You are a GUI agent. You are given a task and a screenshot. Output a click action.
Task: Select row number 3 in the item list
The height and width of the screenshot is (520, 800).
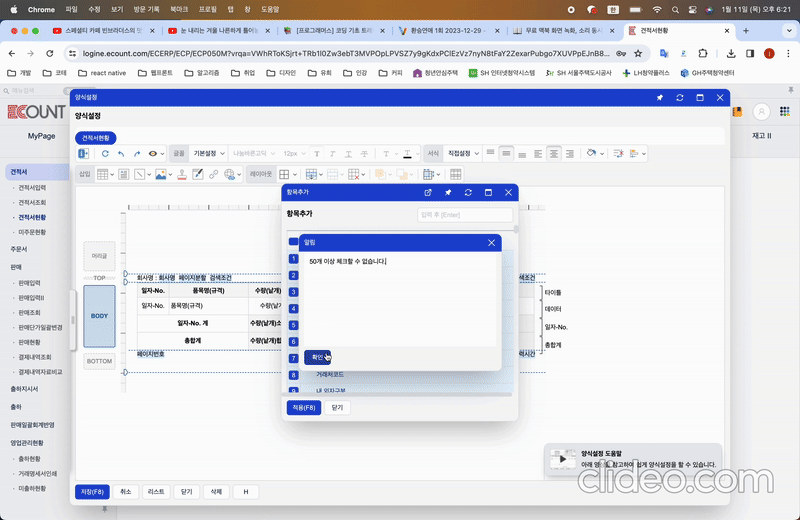tap(293, 292)
